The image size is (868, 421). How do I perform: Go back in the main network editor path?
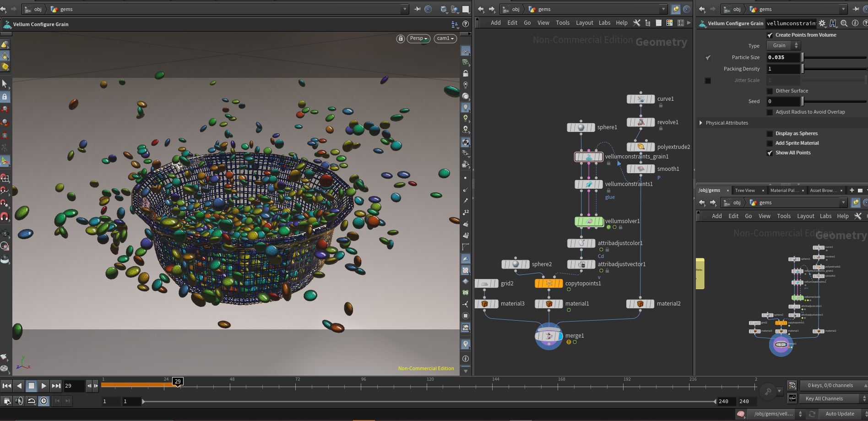click(481, 9)
